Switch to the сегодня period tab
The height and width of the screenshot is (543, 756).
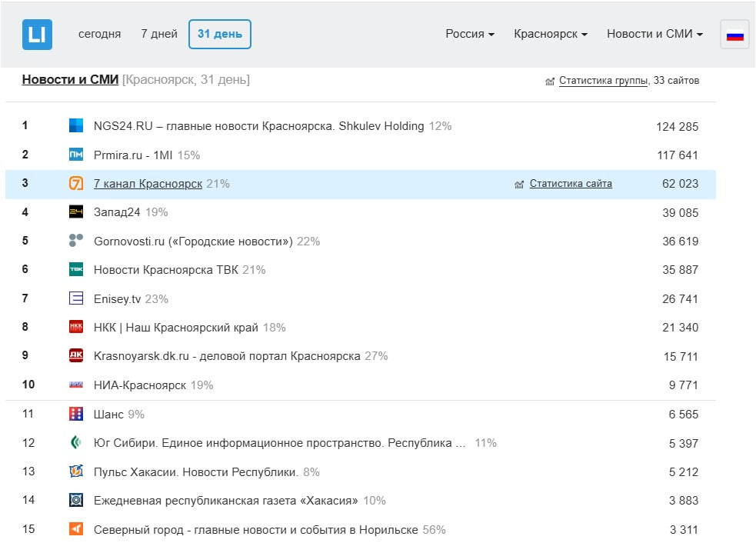click(99, 34)
